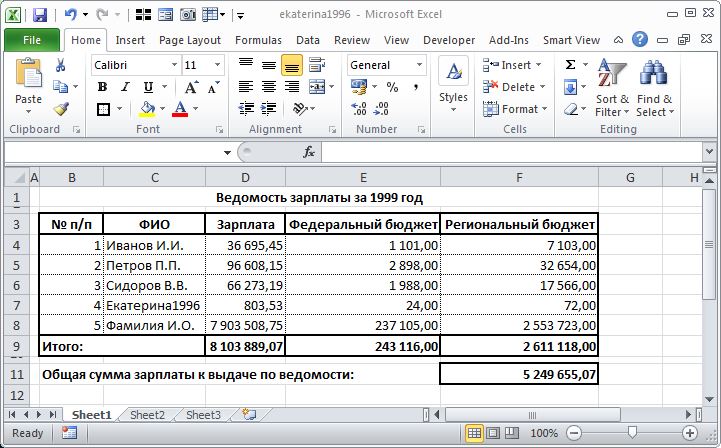This screenshot has height=448, width=721.
Task: Click the Increase Decimal icon
Action: click(x=359, y=109)
